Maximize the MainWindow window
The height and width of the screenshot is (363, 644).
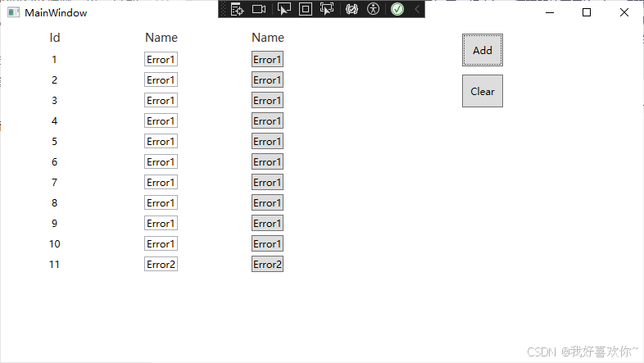tap(587, 13)
